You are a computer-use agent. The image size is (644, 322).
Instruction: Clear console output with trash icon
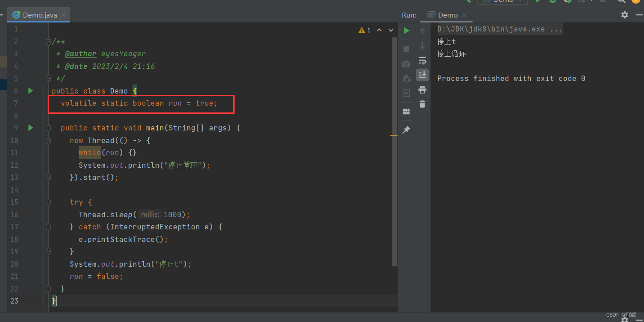point(422,104)
